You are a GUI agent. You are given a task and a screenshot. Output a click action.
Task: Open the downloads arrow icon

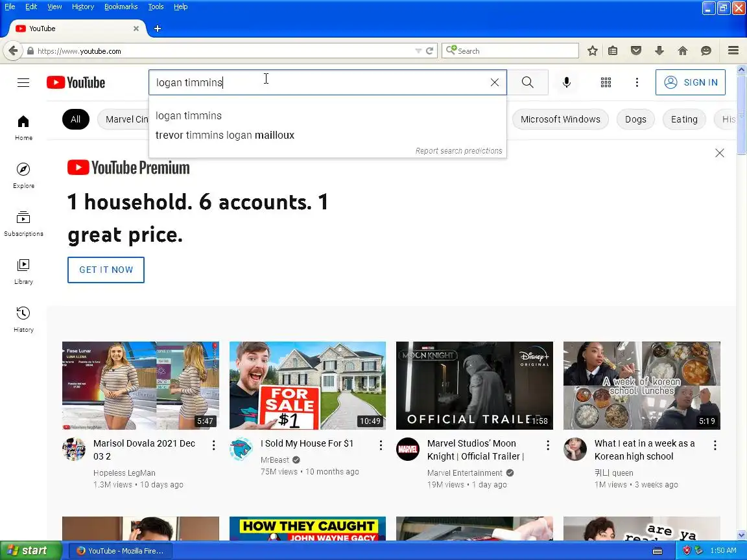click(659, 51)
